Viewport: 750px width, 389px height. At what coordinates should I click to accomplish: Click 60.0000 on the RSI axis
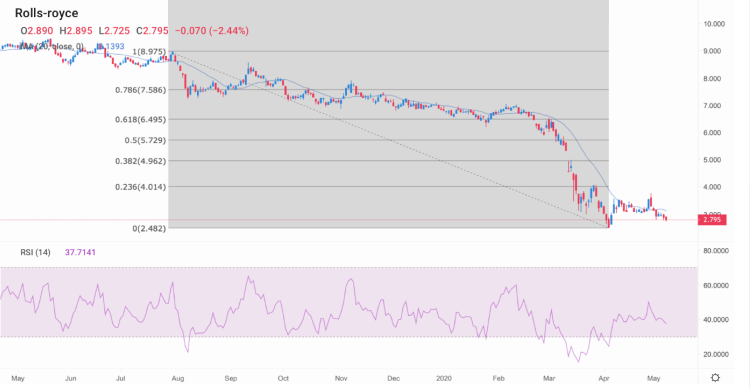[x=716, y=286]
